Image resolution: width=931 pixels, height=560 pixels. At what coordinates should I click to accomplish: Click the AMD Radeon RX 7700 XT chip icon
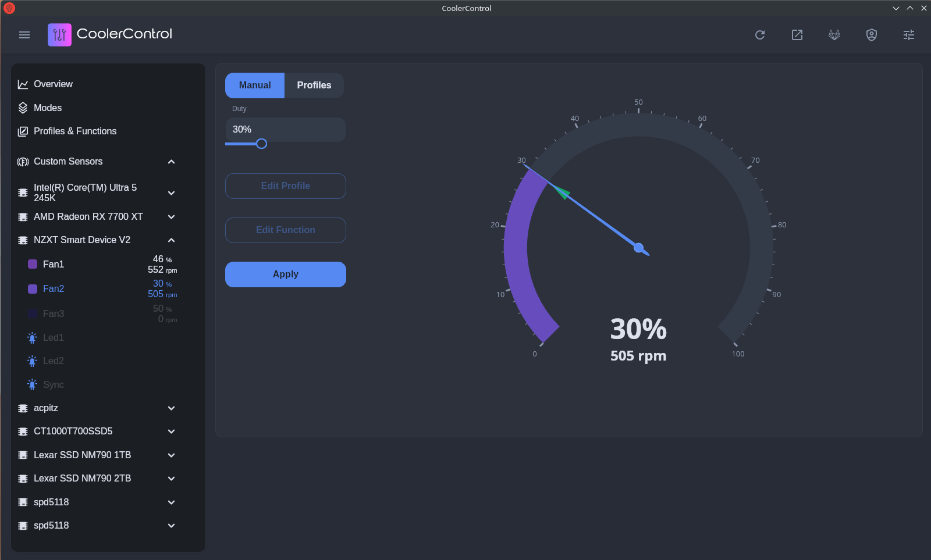23,217
